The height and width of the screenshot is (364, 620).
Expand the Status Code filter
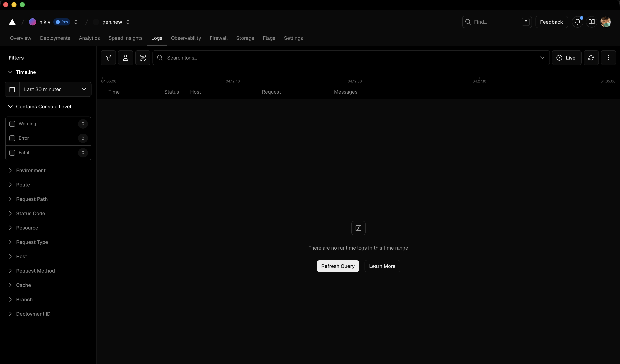27,214
